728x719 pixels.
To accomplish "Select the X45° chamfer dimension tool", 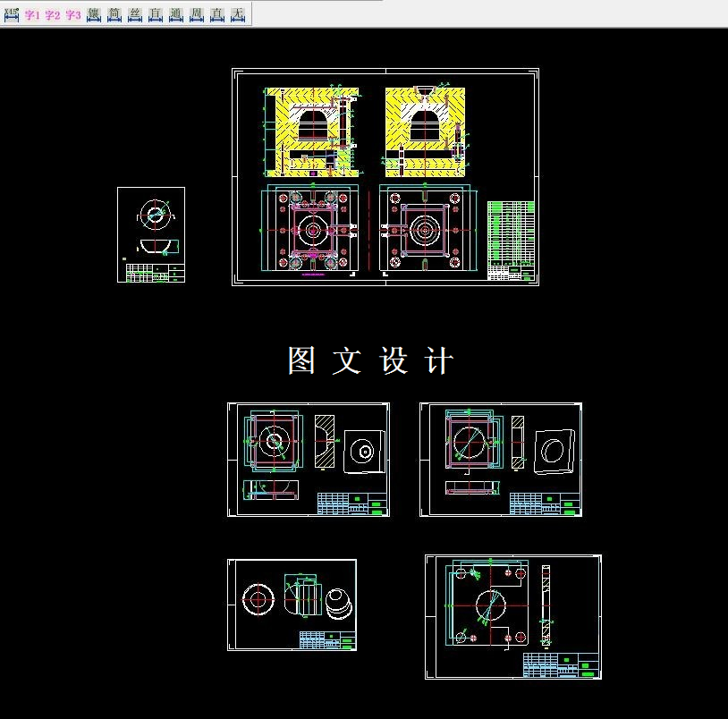I will point(11,15).
